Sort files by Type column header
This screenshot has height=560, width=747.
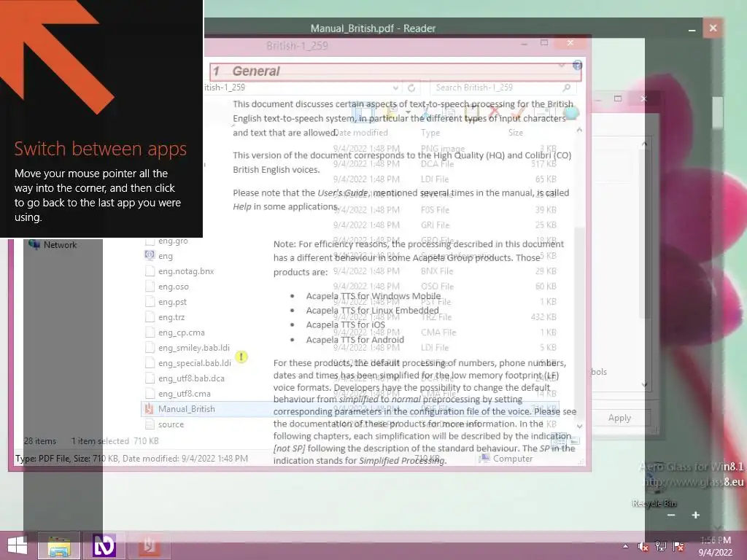pyautogui.click(x=430, y=133)
